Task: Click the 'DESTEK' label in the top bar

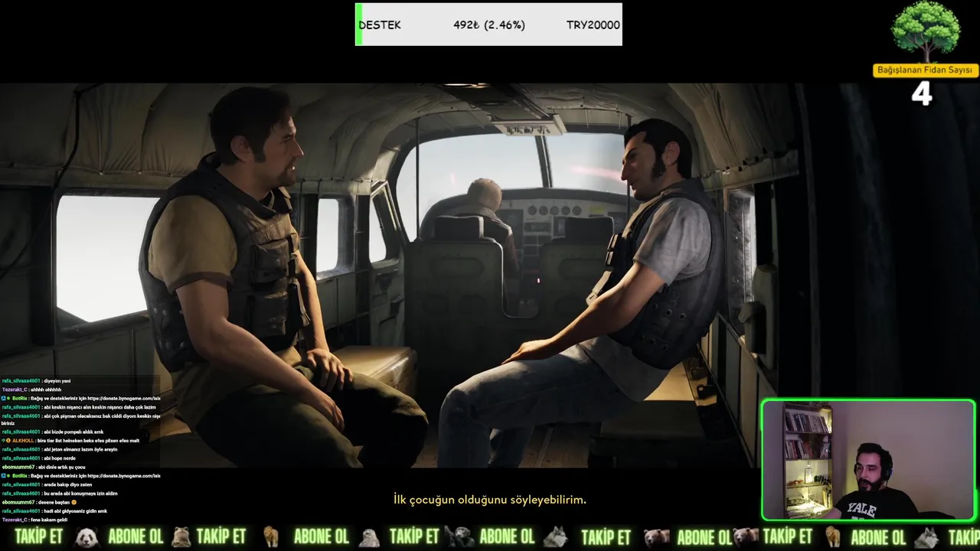Action: (x=380, y=24)
